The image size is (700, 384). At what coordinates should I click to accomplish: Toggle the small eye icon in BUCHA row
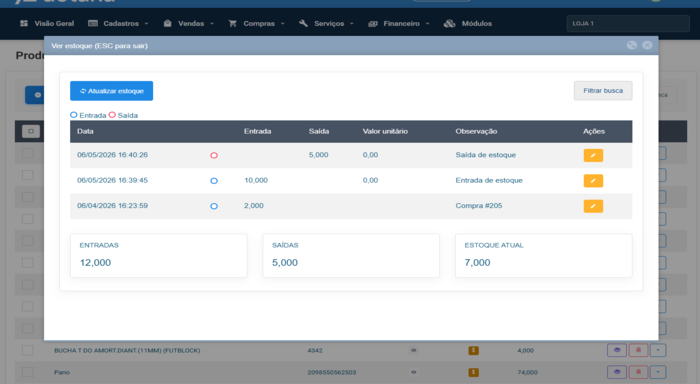tap(414, 351)
